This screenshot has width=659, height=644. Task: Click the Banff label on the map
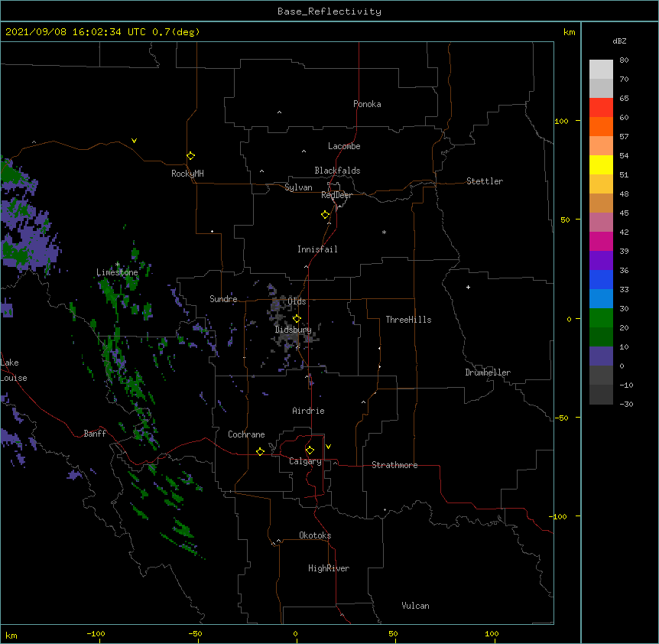95,434
